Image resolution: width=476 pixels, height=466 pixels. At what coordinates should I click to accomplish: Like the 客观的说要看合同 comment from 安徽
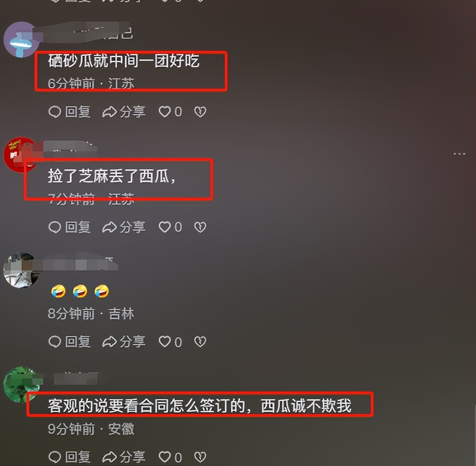pos(170,457)
